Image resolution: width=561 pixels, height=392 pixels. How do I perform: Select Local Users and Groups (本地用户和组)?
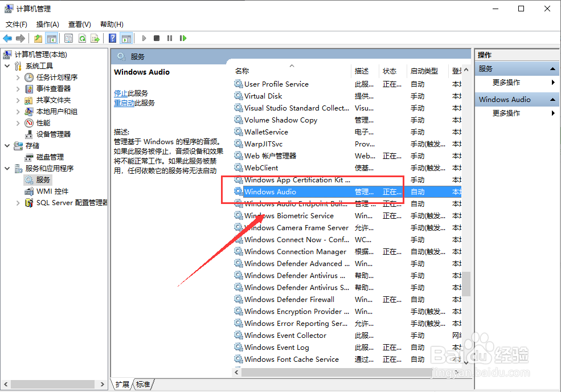pos(56,112)
